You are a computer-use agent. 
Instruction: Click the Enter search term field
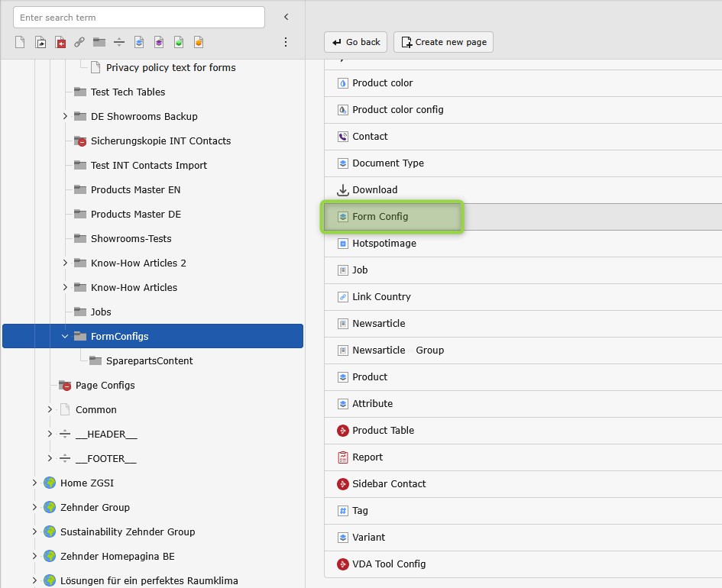tap(138, 17)
